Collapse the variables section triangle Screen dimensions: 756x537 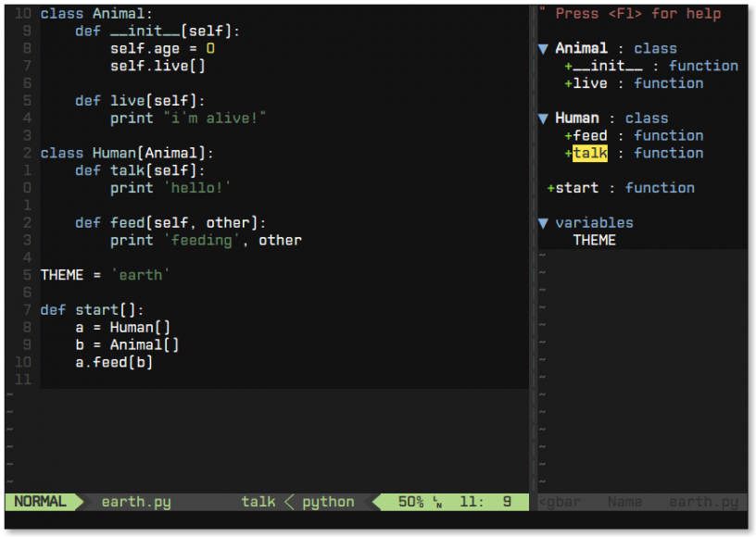[542, 222]
